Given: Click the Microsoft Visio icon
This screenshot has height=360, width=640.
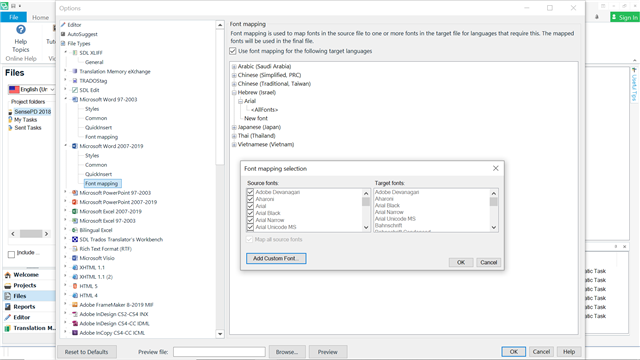Looking at the screenshot, I should pos(75,258).
